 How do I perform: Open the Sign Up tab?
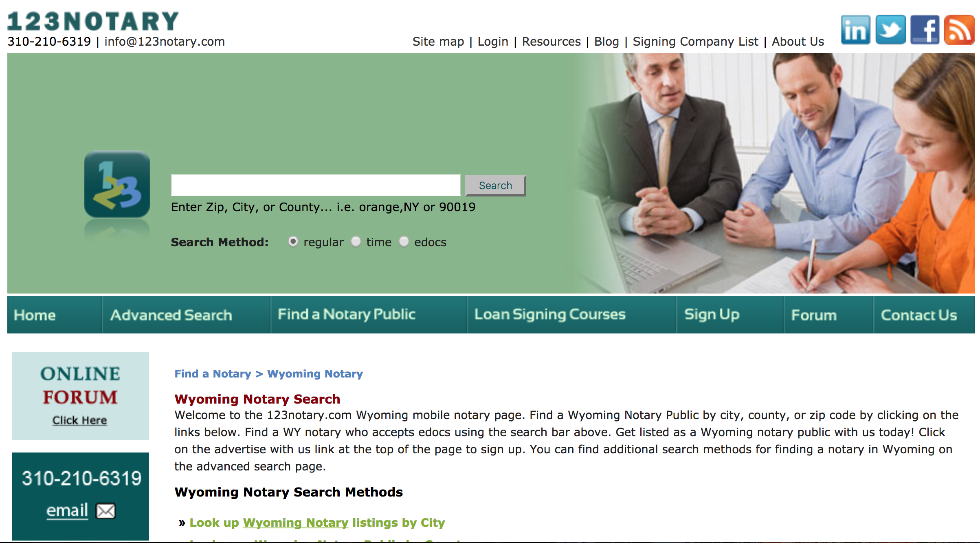click(x=730, y=315)
